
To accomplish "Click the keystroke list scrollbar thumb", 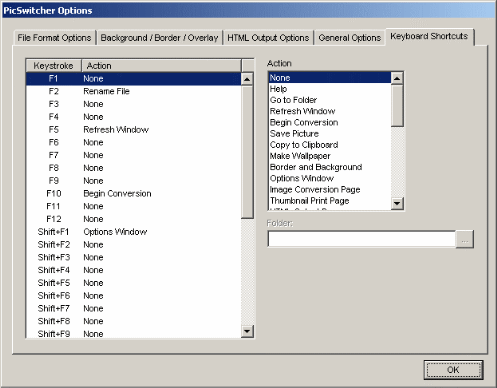I will (x=247, y=152).
